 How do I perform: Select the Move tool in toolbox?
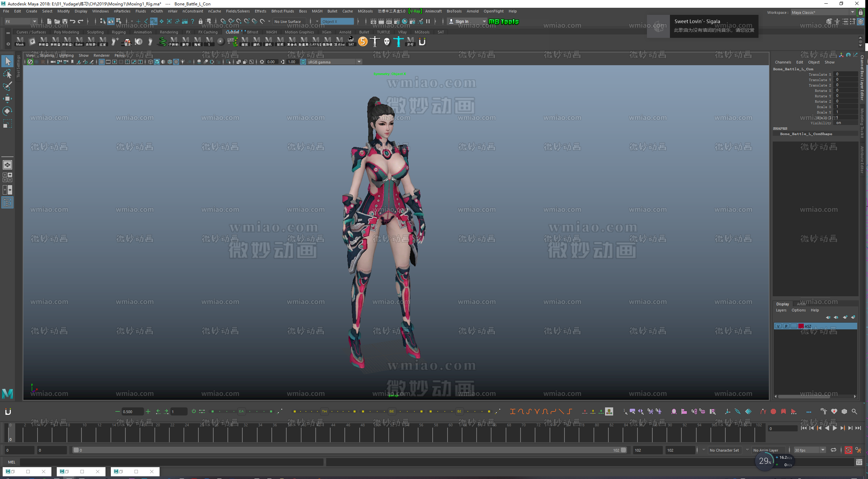tap(7, 99)
